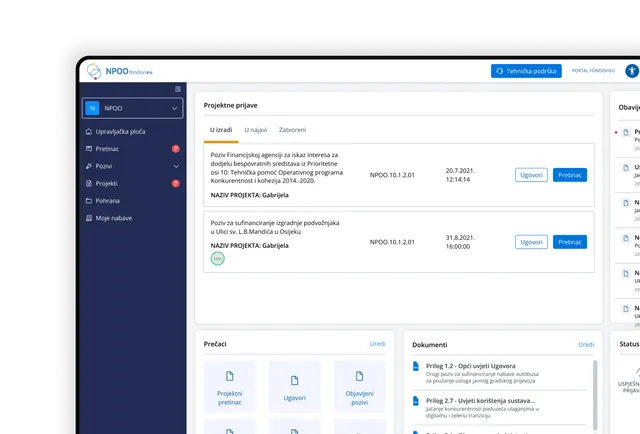This screenshot has width=640, height=434.
Task: Click the Dokumenti list scrollbar
Action: click(595, 394)
